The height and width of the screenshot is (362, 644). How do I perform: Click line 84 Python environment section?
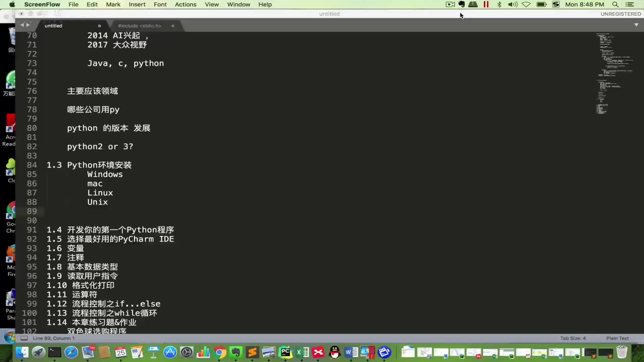pyautogui.click(x=89, y=165)
